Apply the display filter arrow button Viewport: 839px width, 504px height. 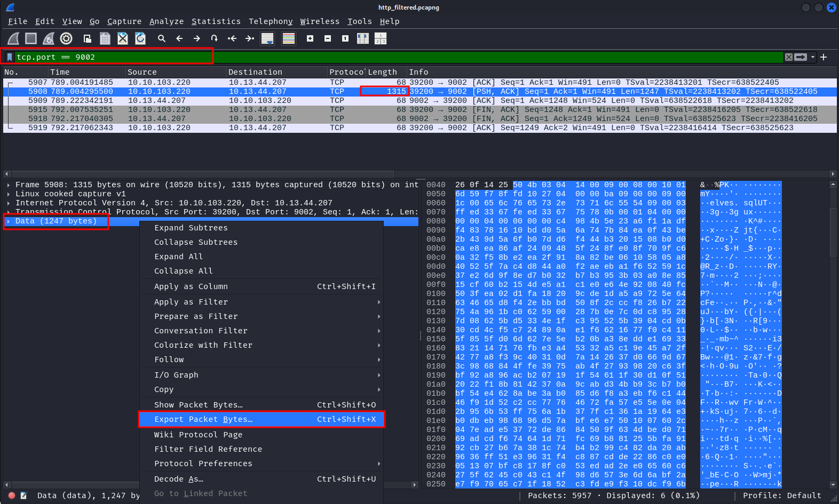pyautogui.click(x=801, y=57)
